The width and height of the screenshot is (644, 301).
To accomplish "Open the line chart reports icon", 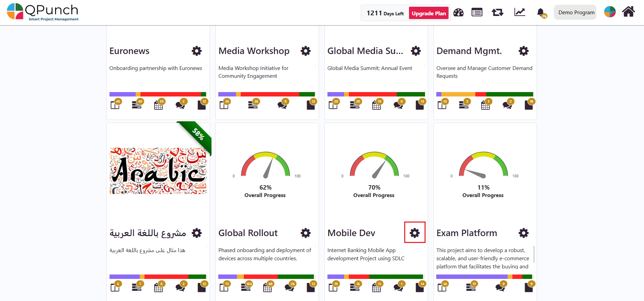I will [x=519, y=13].
